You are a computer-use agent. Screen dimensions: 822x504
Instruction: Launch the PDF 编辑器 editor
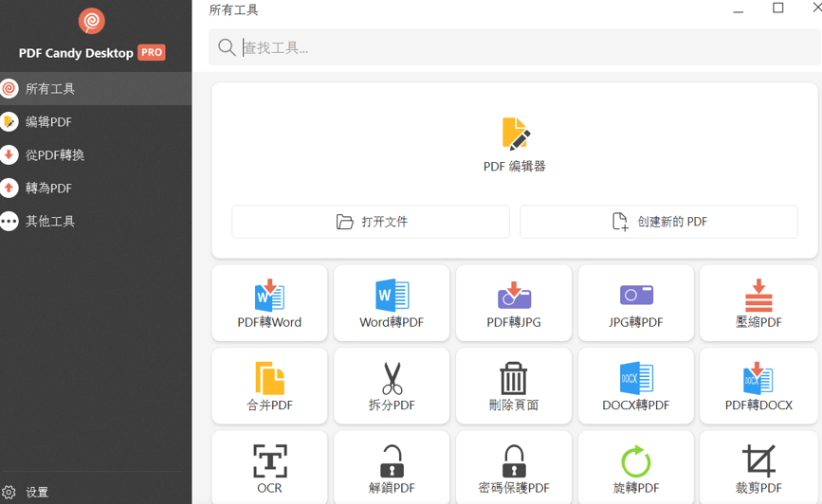[515, 145]
